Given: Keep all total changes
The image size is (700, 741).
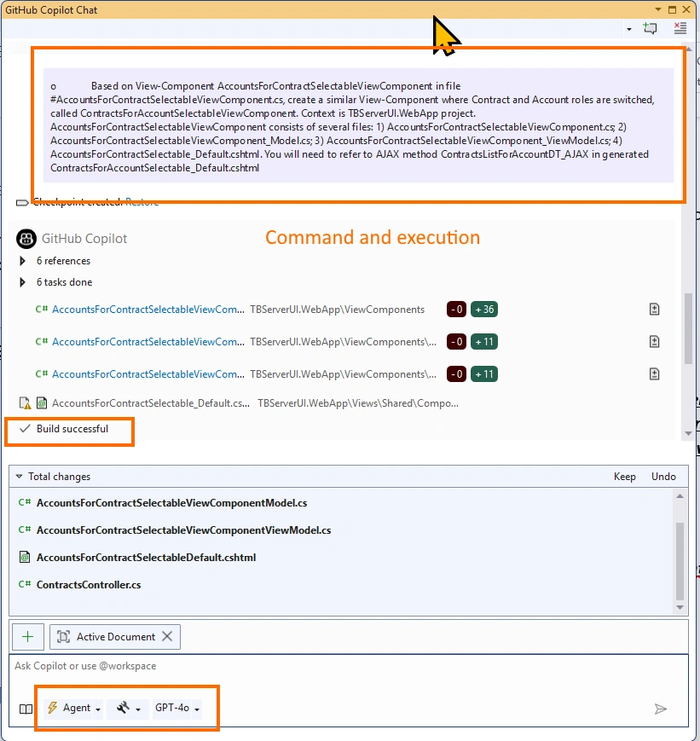Looking at the screenshot, I should pyautogui.click(x=624, y=477).
